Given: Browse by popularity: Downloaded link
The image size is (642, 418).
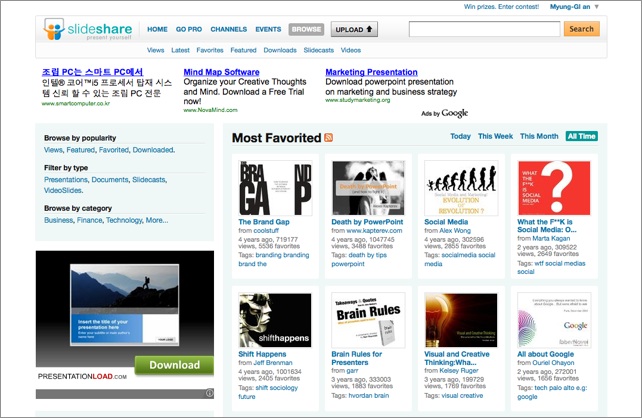Looking at the screenshot, I should point(153,150).
